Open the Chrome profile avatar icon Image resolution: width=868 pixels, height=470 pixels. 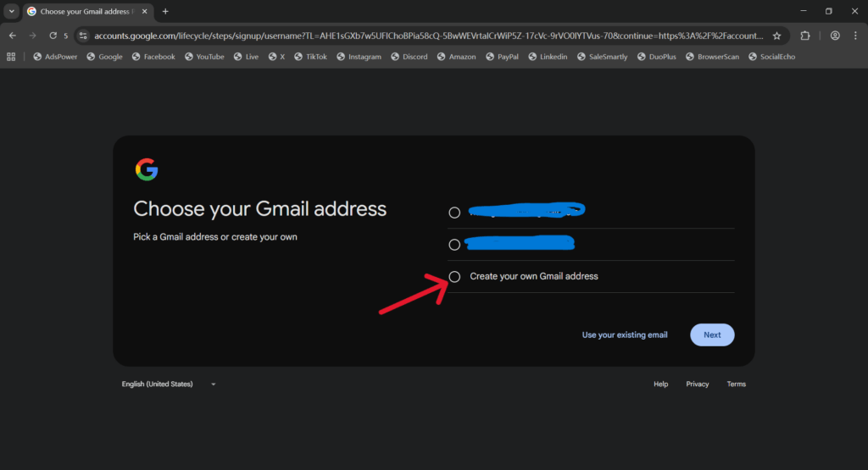click(x=835, y=36)
